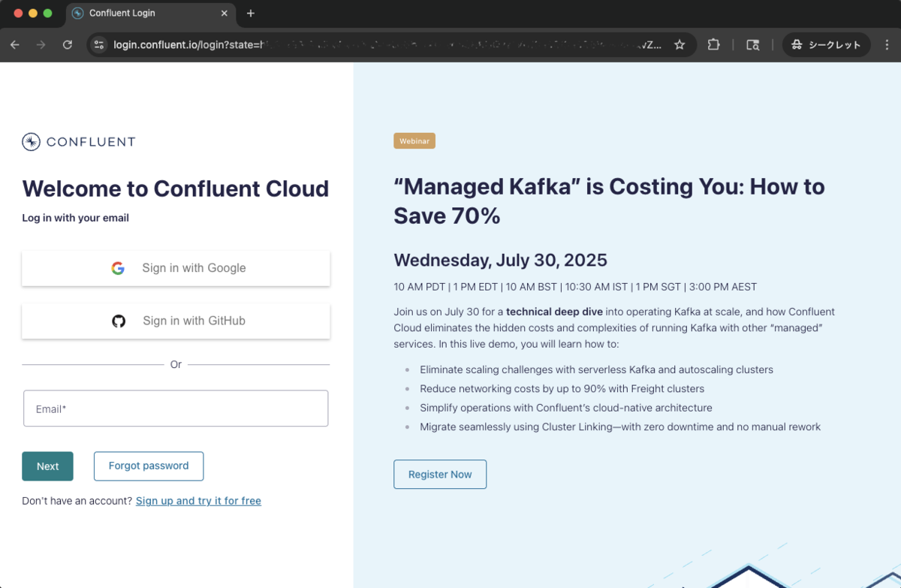Click the Register Now button
This screenshot has height=588, width=901.
click(440, 475)
